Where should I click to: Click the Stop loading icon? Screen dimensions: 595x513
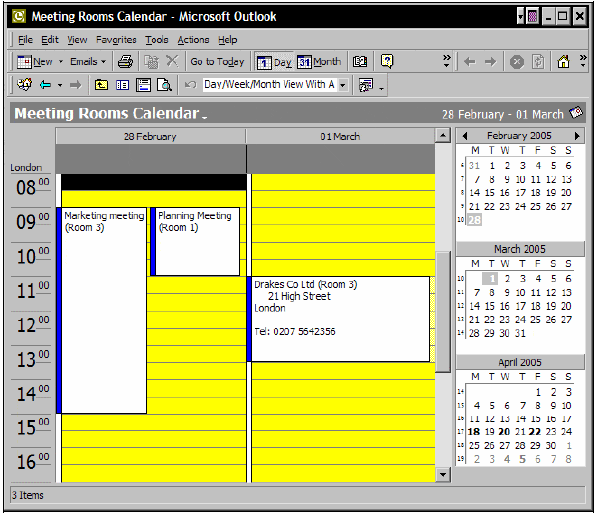(516, 62)
